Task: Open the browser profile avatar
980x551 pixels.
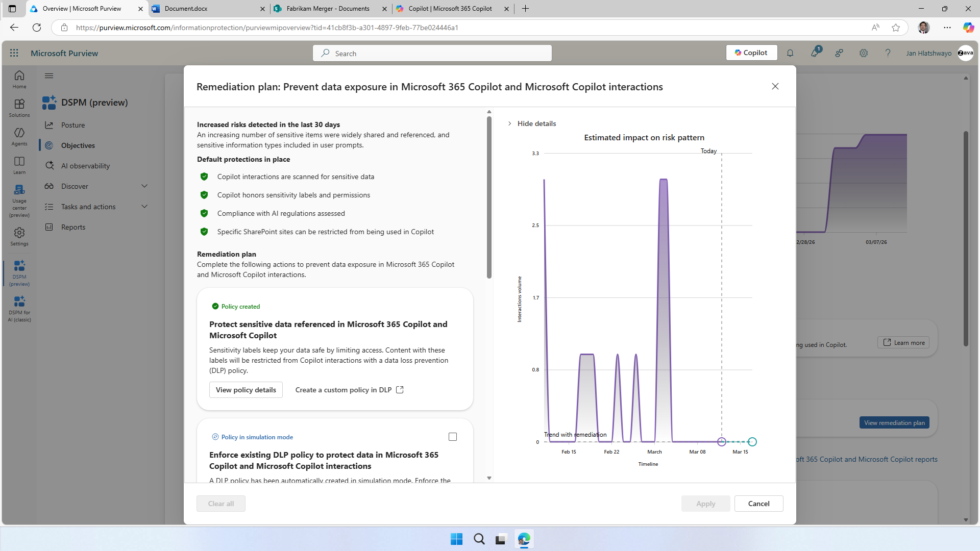Action: tap(924, 28)
